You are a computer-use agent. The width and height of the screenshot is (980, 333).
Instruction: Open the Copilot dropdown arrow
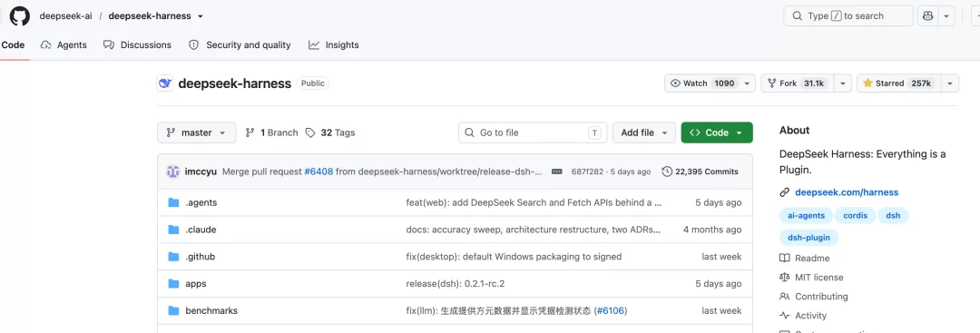click(x=946, y=15)
